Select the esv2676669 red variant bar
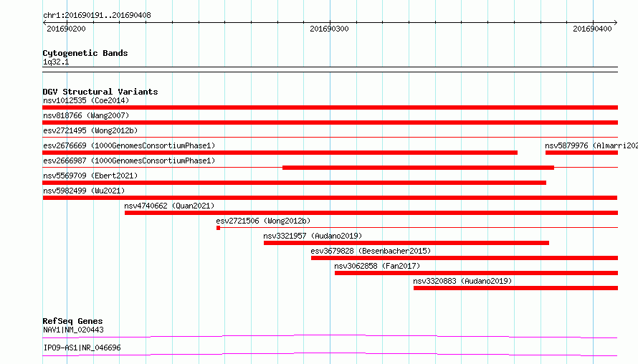 280,153
